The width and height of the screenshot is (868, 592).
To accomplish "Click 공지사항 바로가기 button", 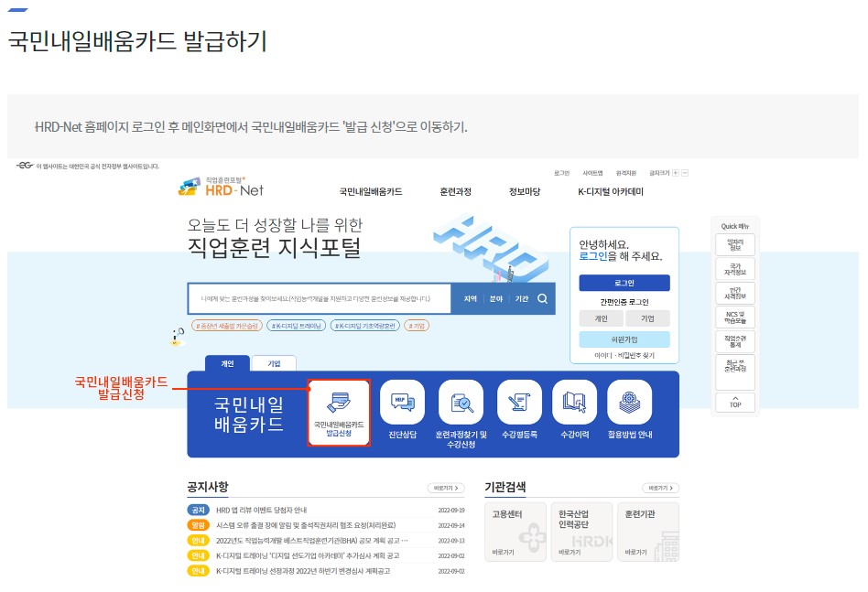I will 446,488.
